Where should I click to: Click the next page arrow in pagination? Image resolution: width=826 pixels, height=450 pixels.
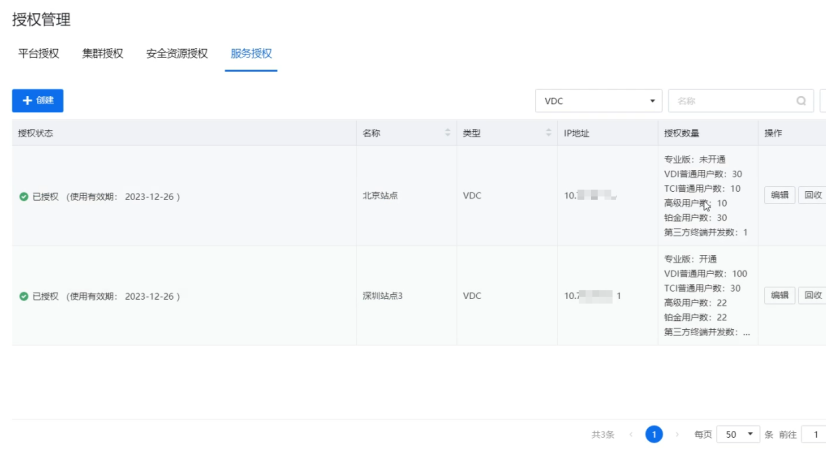(x=678, y=435)
